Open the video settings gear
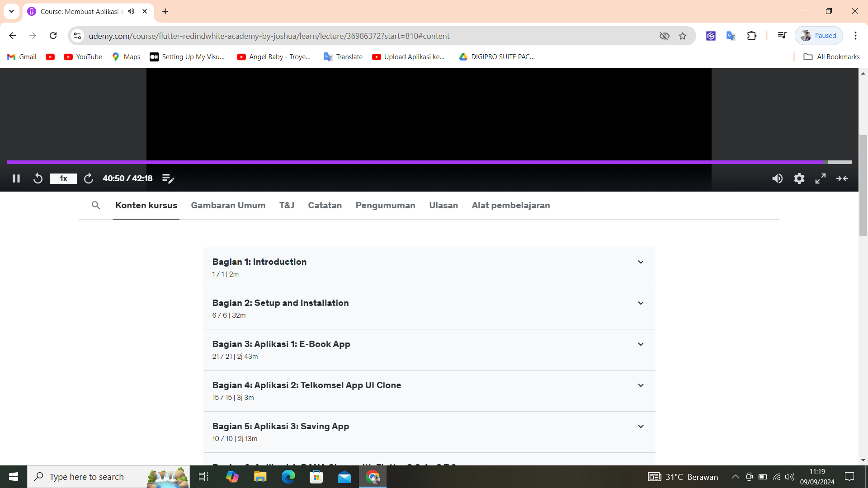The image size is (868, 488). 799,178
